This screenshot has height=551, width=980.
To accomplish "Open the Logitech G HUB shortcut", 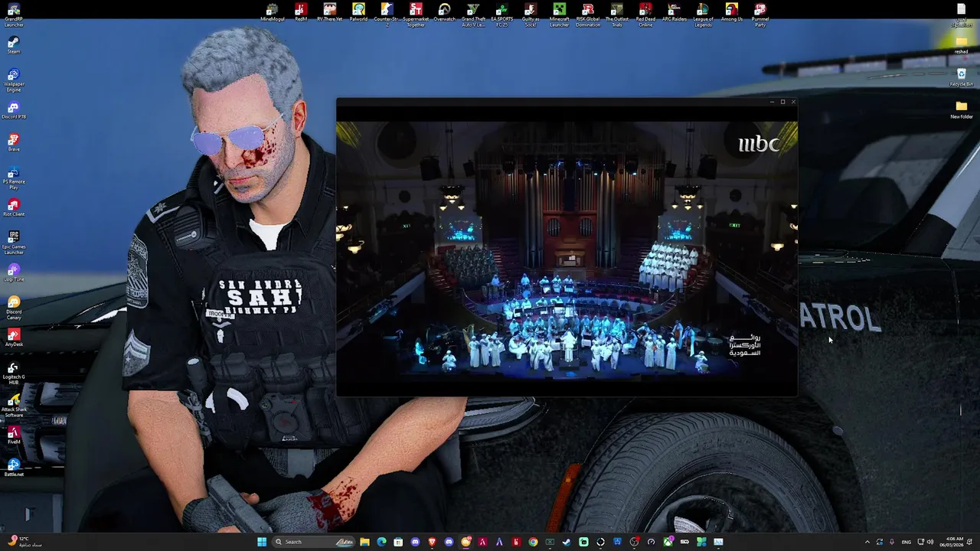I will [x=14, y=373].
